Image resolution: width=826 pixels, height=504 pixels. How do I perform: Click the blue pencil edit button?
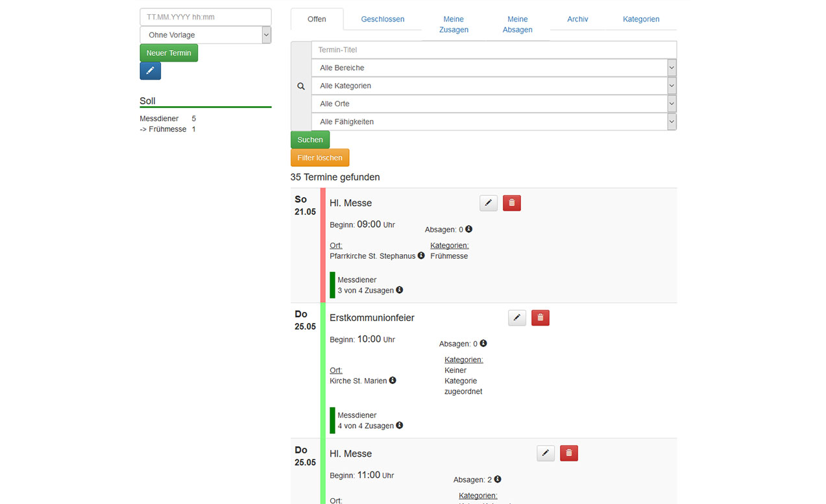pos(150,71)
